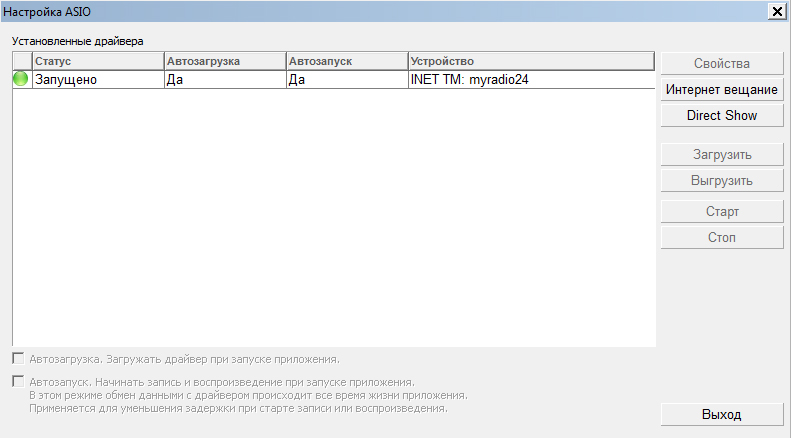Toggle the Автозагрузка driver checkbox
Screen dimensions: 791x438
pos(18,358)
